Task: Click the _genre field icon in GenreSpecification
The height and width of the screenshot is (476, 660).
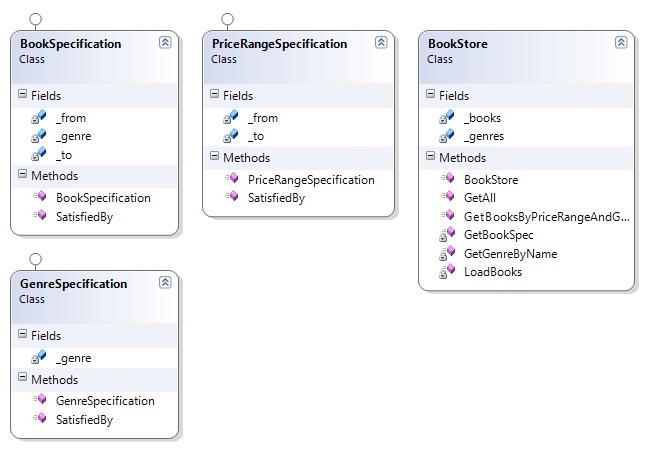Action: coord(39,357)
